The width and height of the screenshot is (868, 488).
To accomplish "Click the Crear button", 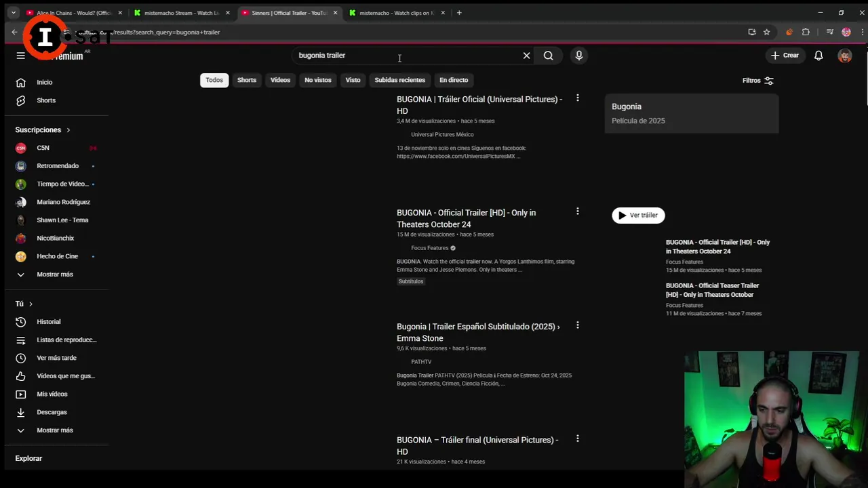I will (785, 56).
